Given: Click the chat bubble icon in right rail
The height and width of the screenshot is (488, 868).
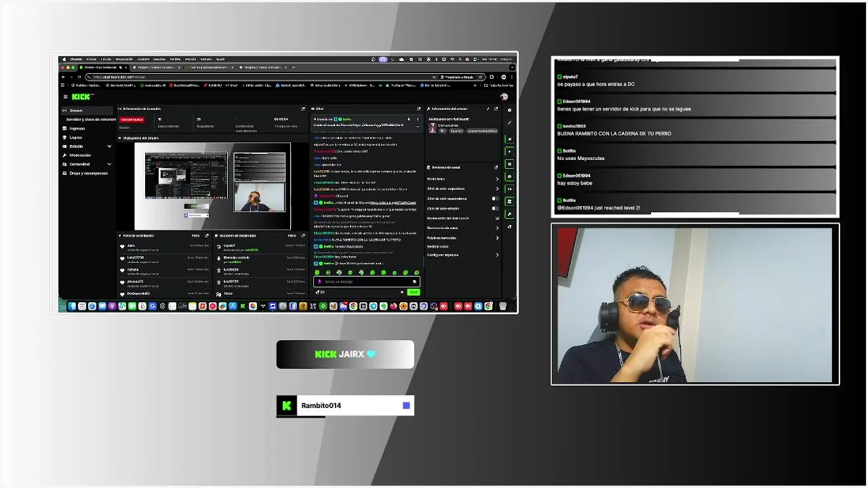Looking at the screenshot, I should click(509, 177).
